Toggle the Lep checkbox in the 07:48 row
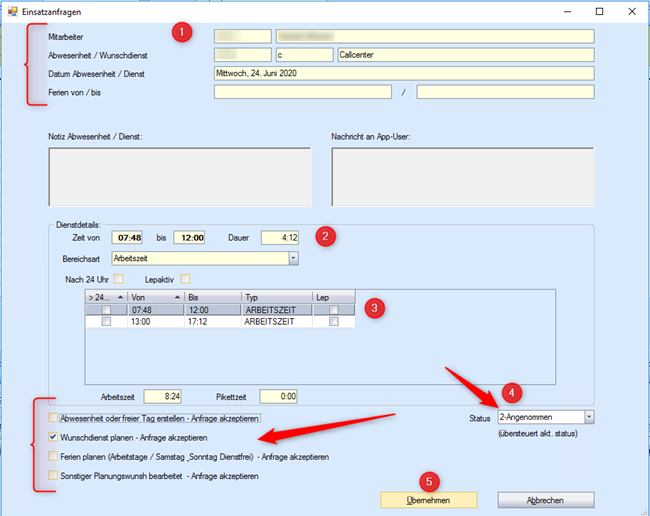 334,310
